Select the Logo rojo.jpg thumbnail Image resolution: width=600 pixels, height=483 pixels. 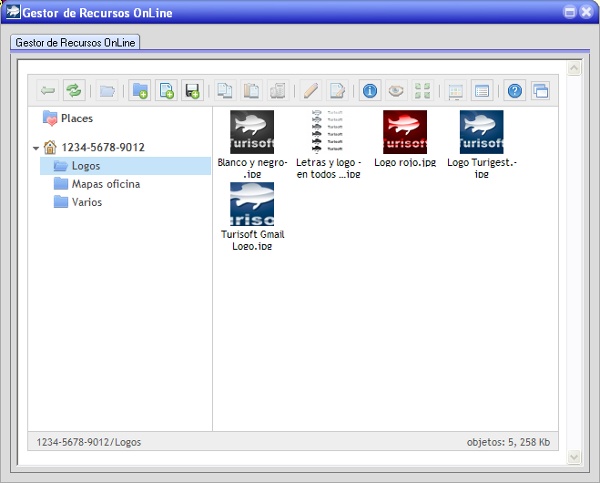(405, 132)
